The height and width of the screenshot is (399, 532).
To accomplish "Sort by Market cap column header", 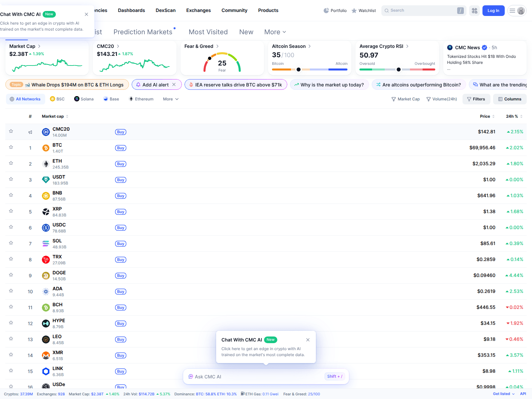I will point(55,116).
